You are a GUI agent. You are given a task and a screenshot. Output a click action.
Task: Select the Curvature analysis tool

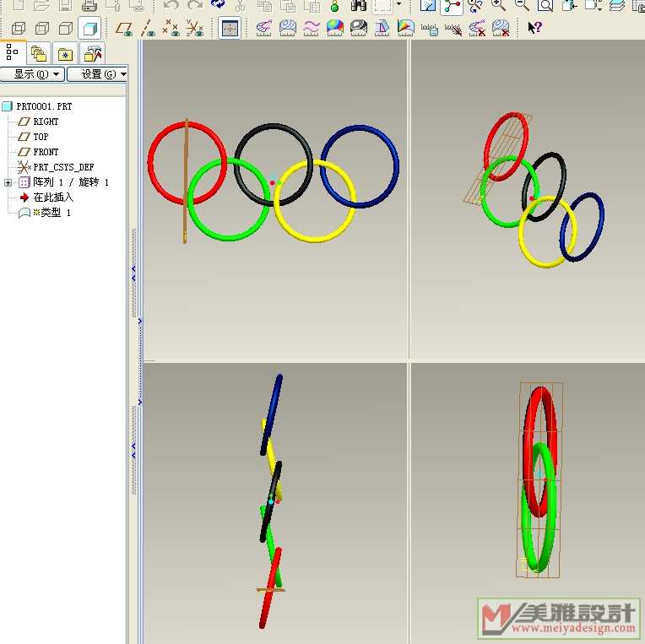pos(263,28)
